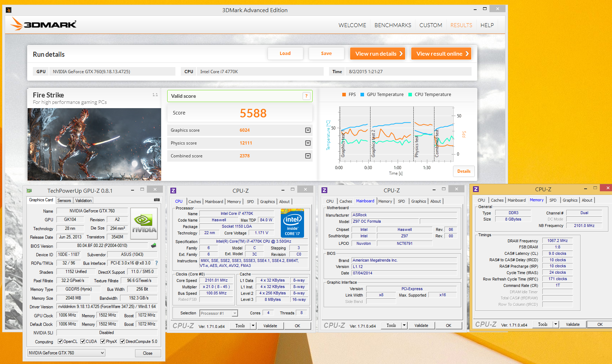
Task: Click the Save button in Run details
Action: pos(326,54)
